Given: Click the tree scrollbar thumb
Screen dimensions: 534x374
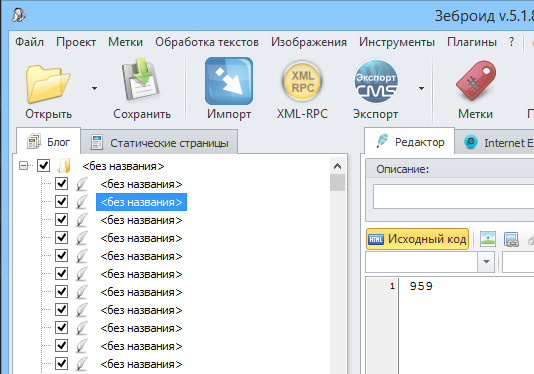Looking at the screenshot, I should pyautogui.click(x=337, y=183).
